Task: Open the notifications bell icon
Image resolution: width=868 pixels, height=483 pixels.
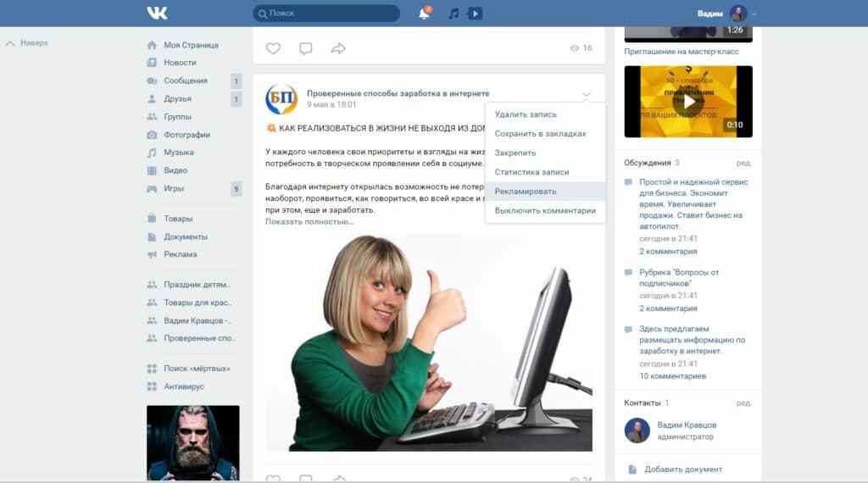Action: (x=424, y=14)
